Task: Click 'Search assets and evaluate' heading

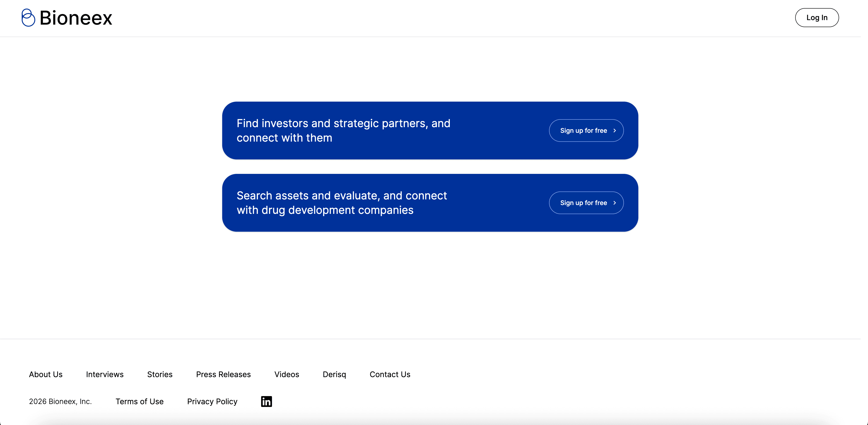Action: coord(342,203)
